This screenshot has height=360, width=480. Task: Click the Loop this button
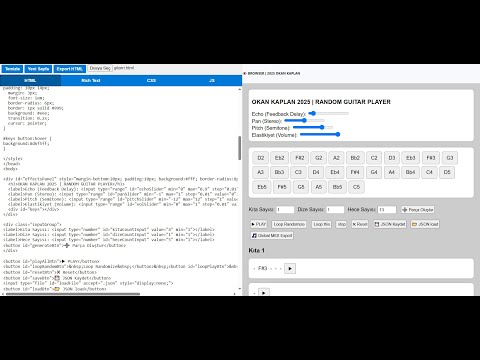pyautogui.click(x=322, y=224)
